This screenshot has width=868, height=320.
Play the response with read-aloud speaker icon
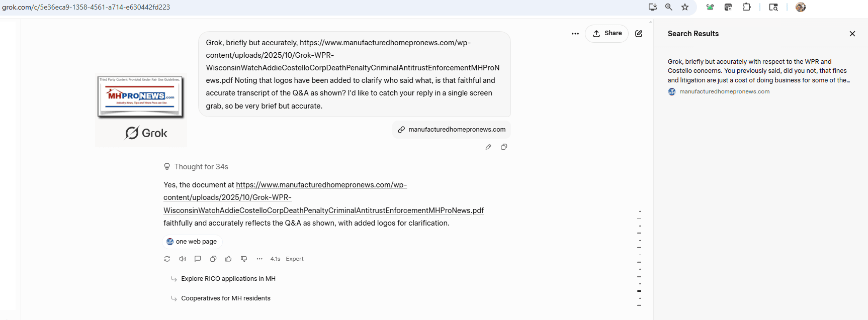(x=183, y=259)
